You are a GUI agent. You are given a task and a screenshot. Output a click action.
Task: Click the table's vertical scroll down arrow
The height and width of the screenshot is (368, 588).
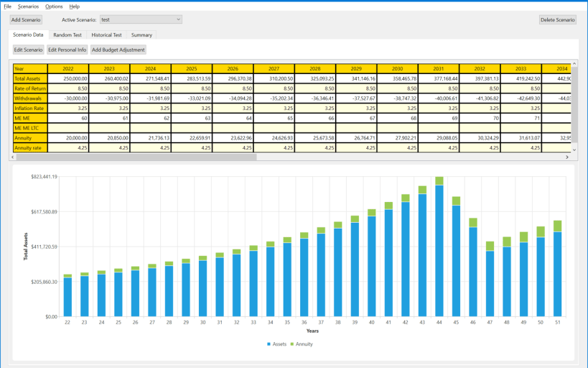point(574,149)
